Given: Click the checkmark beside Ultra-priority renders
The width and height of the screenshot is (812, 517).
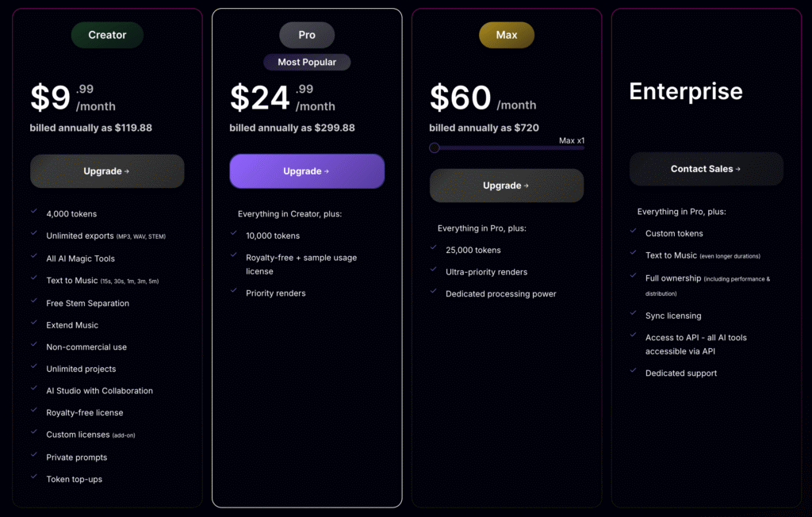Looking at the screenshot, I should coord(434,269).
